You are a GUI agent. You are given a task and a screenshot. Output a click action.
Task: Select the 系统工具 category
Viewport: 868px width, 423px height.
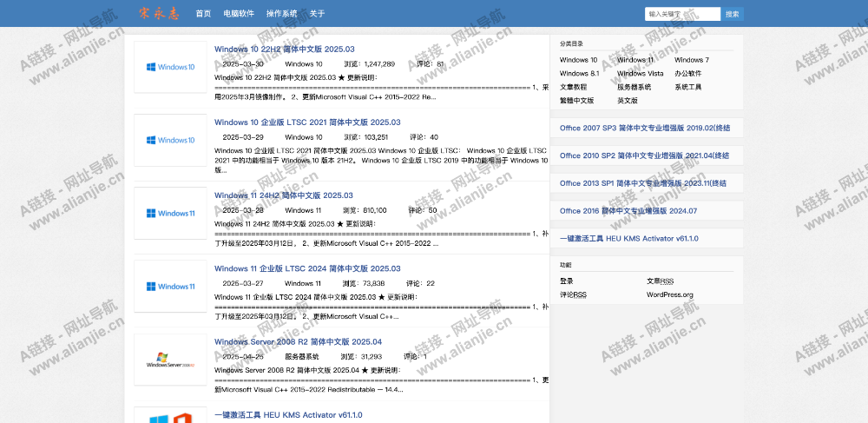pos(688,87)
